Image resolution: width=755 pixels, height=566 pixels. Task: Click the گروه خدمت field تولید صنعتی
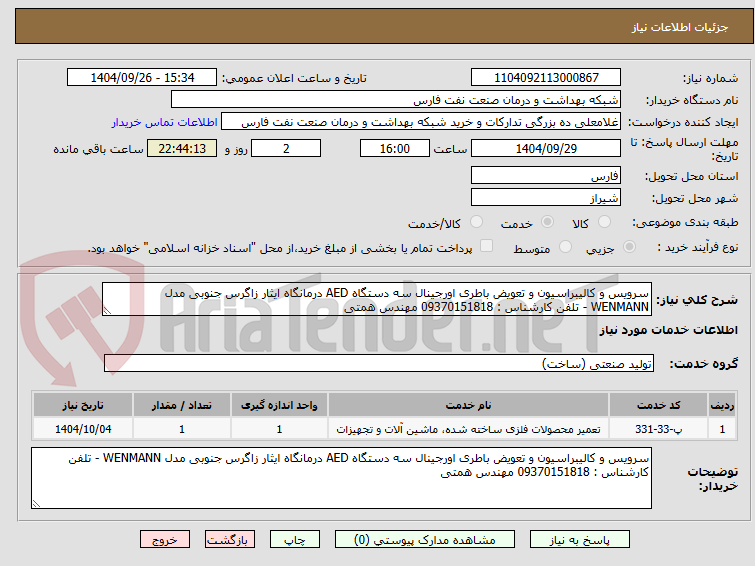[x=379, y=363]
